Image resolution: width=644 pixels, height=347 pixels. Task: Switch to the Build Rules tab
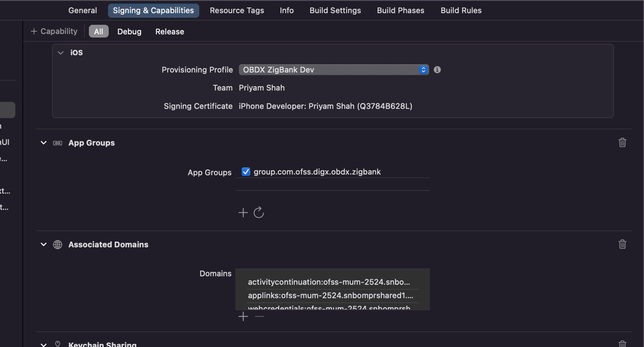(x=461, y=10)
